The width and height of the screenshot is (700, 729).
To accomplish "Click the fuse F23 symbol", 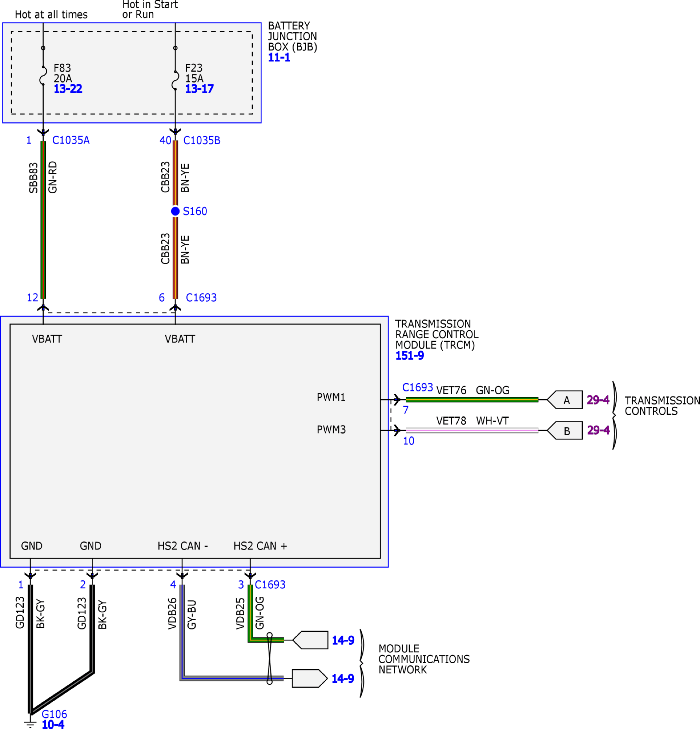I will point(175,80).
